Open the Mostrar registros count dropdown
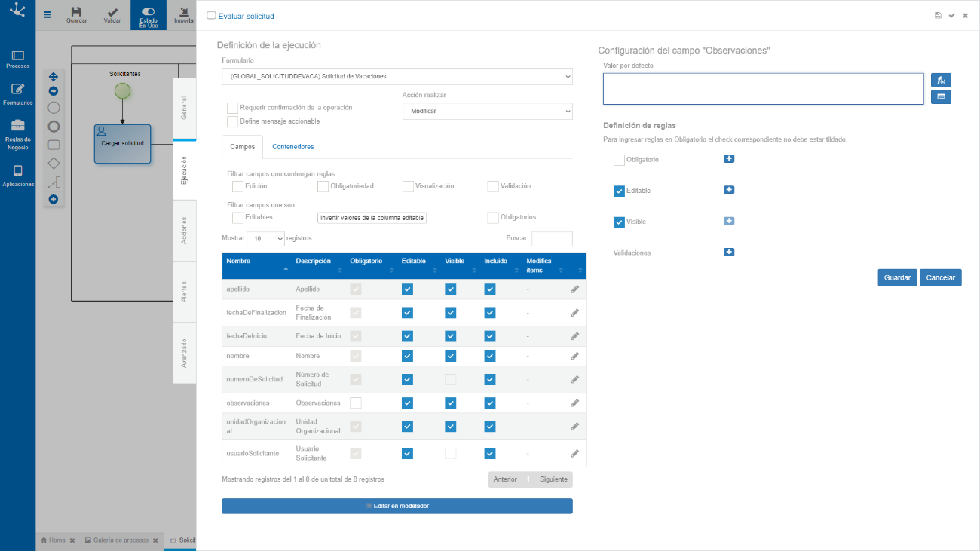This screenshot has width=980, height=551. [266, 238]
